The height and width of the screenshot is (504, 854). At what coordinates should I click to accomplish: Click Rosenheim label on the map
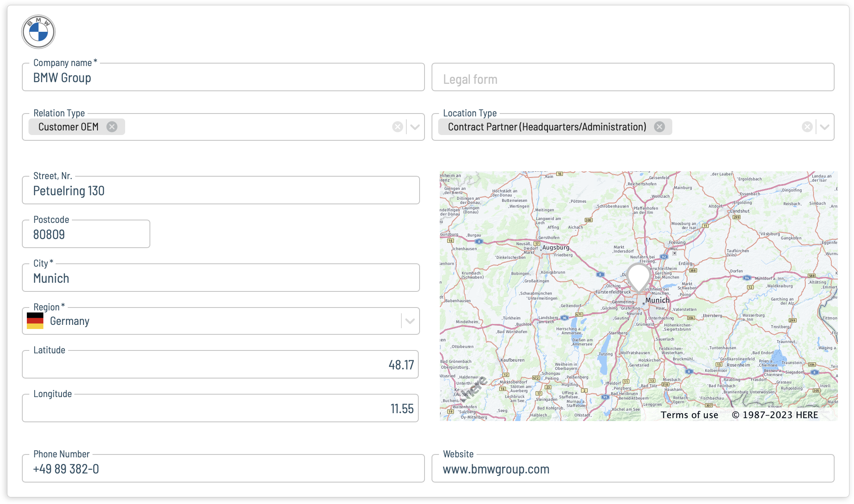point(739,365)
